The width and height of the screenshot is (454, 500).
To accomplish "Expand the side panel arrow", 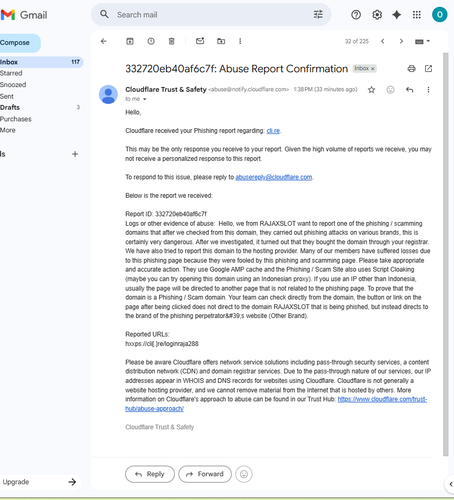I will (x=450, y=484).
